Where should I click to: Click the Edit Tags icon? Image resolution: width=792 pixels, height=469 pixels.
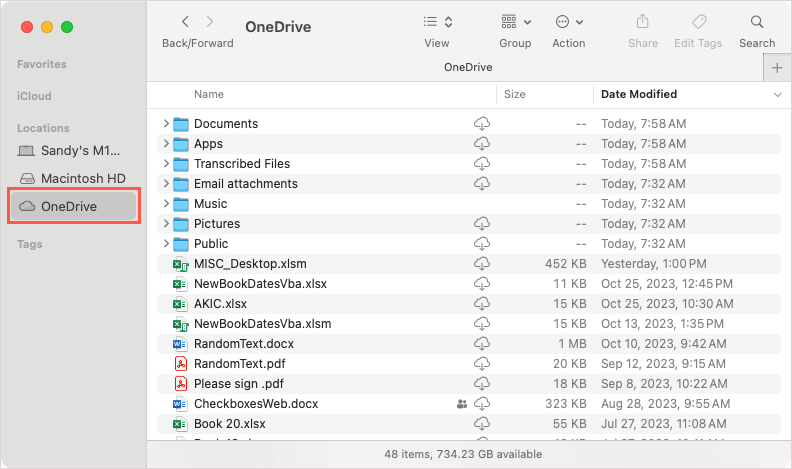click(699, 22)
